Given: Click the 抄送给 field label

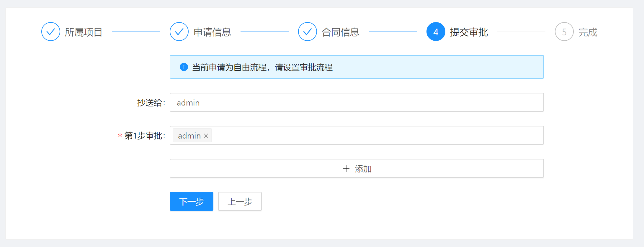Looking at the screenshot, I should (x=151, y=103).
